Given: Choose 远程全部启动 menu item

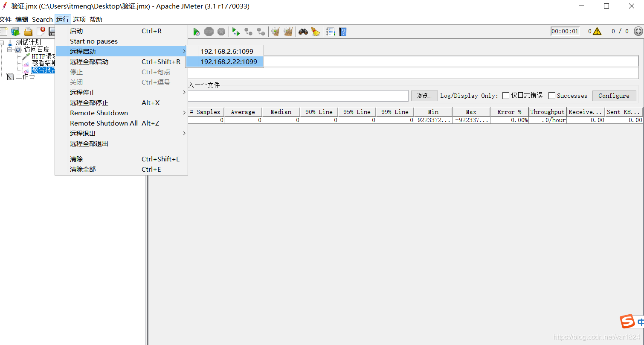Looking at the screenshot, I should [x=122, y=61].
